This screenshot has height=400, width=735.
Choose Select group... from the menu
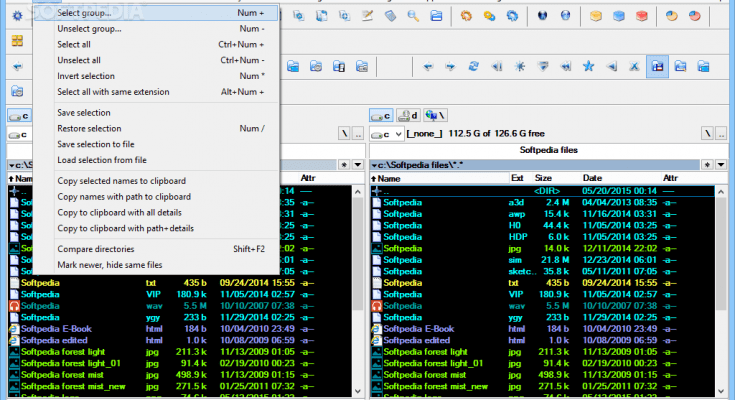[157, 13]
